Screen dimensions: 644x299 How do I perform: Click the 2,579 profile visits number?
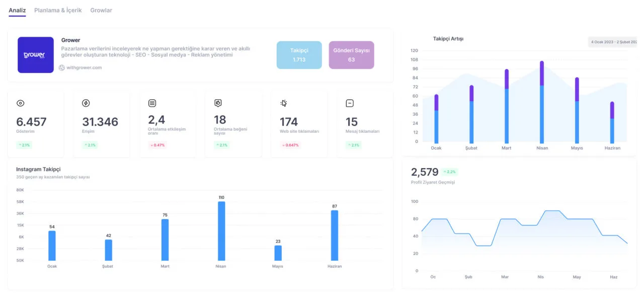(x=425, y=172)
